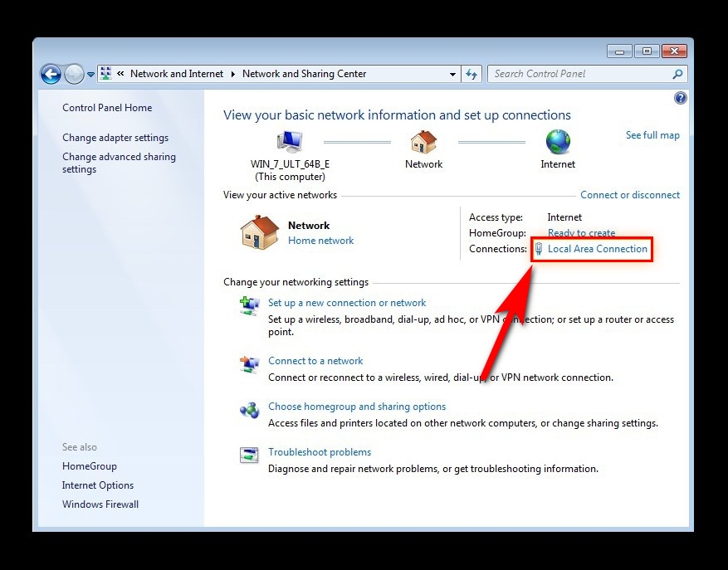Open Local Area Connection status
The width and height of the screenshot is (728, 570).
[x=597, y=249]
